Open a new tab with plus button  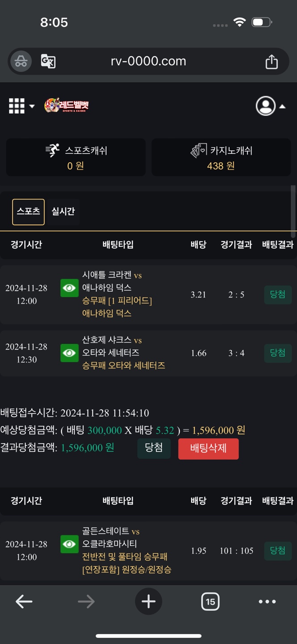148,602
